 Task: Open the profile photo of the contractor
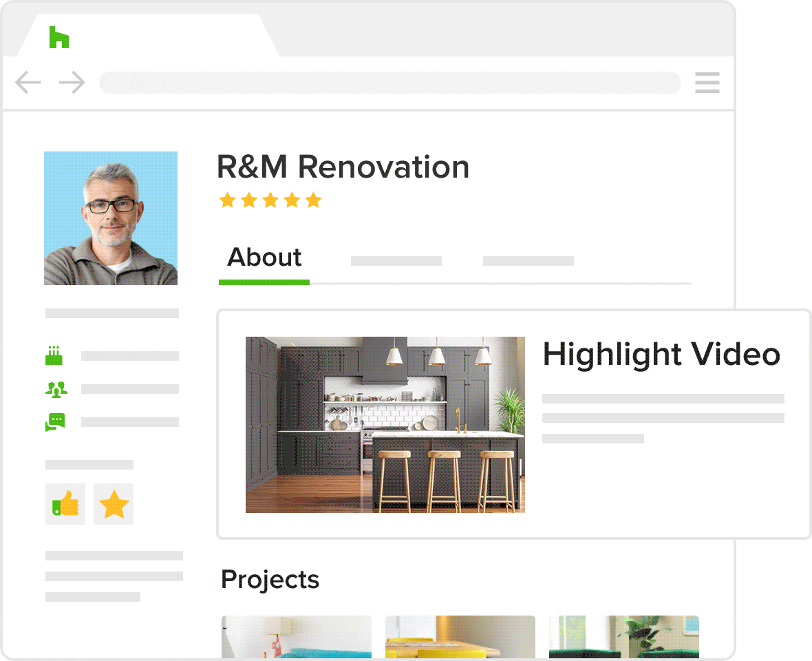[111, 218]
